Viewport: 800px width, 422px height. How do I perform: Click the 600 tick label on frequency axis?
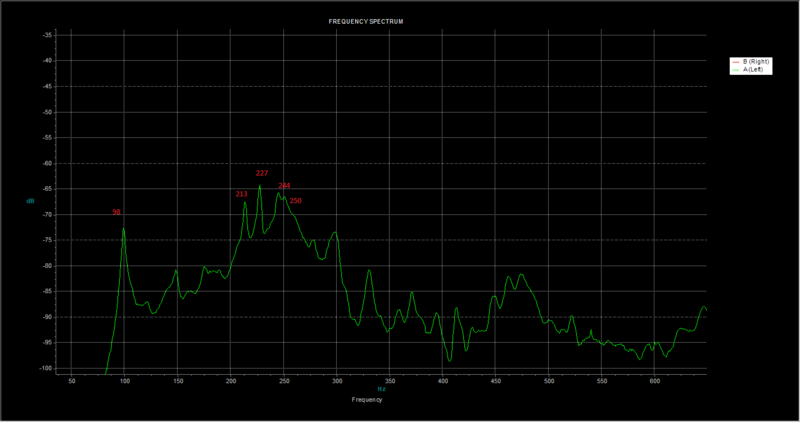655,381
